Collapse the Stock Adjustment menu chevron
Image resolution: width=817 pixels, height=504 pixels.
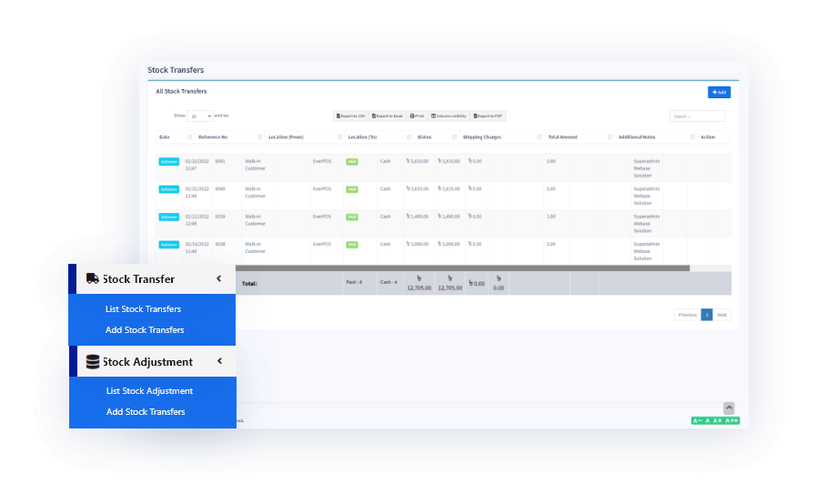click(219, 362)
